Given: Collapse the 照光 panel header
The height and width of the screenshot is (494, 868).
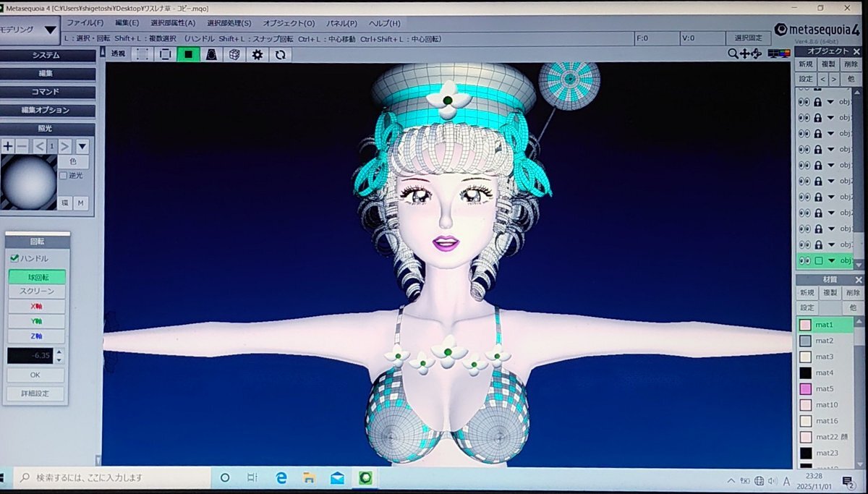Looking at the screenshot, I should click(x=48, y=129).
